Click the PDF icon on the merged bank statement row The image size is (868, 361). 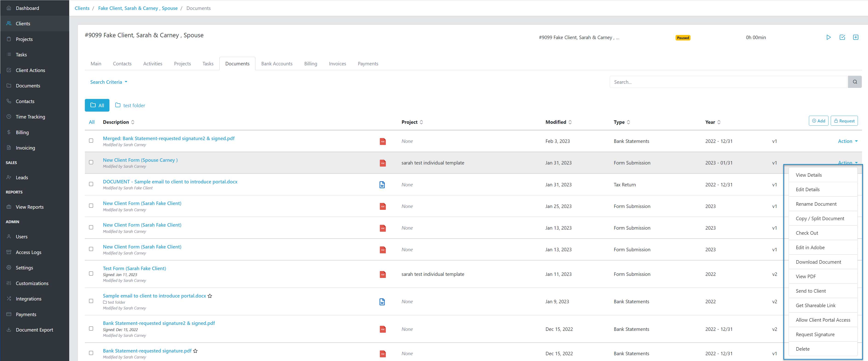[x=383, y=141]
